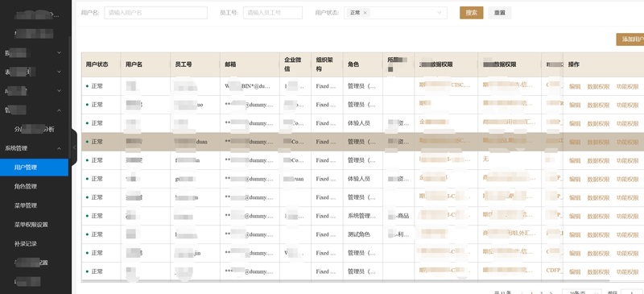Open the page size dropdown in pagination
Viewport: 644px width, 294px height.
coord(581,292)
